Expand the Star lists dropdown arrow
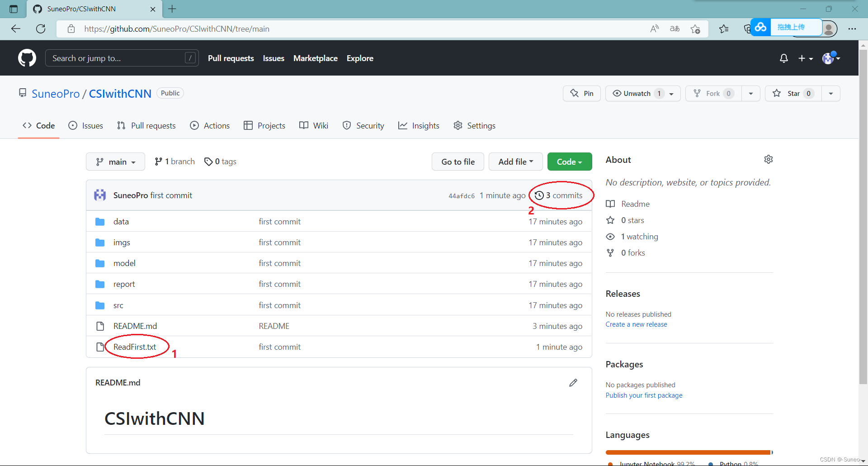Image resolution: width=868 pixels, height=466 pixels. (x=831, y=93)
